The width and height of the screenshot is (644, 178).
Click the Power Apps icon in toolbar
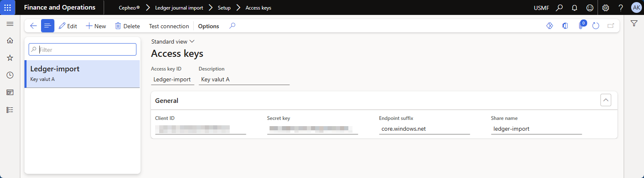tap(550, 26)
